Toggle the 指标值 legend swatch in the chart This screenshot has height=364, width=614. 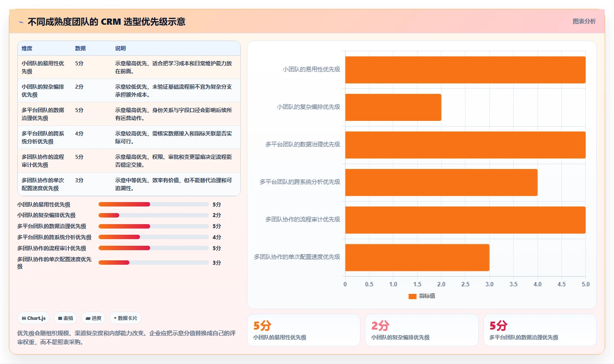pos(413,296)
